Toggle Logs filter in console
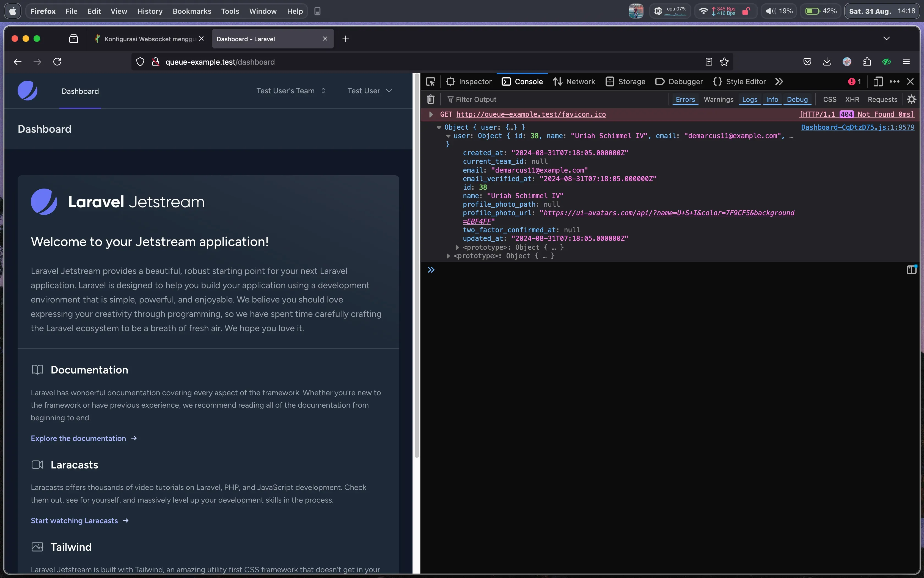 (749, 99)
